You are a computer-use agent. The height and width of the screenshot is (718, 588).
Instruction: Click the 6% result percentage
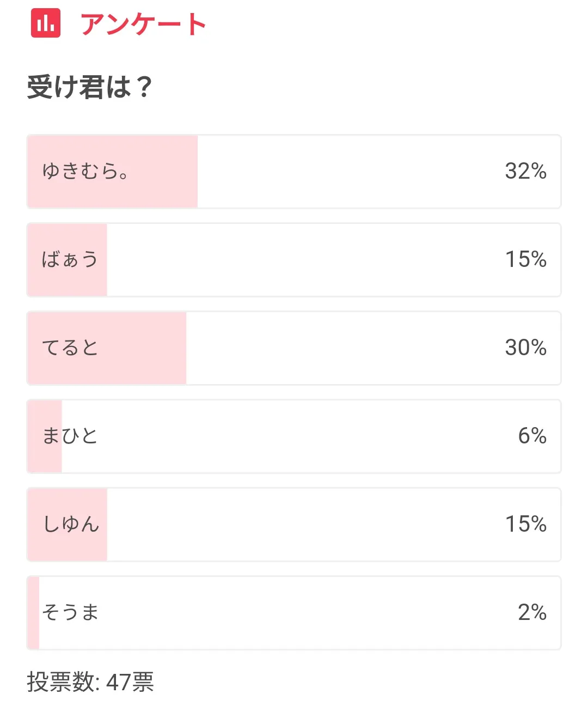pos(532,436)
